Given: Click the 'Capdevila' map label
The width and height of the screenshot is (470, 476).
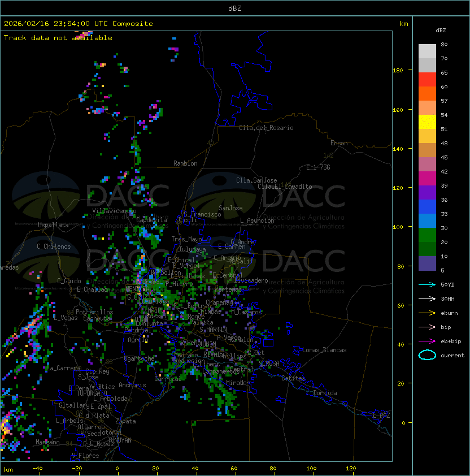Looking at the screenshot, I should (x=151, y=220).
